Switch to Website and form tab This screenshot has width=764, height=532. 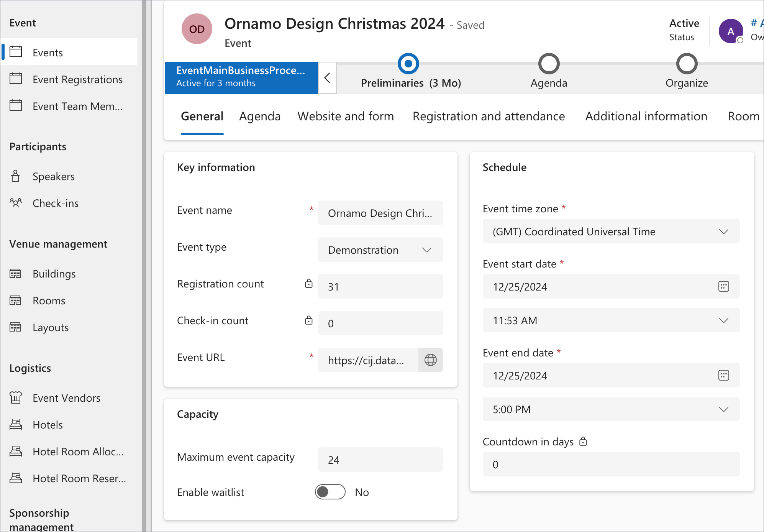click(x=346, y=116)
